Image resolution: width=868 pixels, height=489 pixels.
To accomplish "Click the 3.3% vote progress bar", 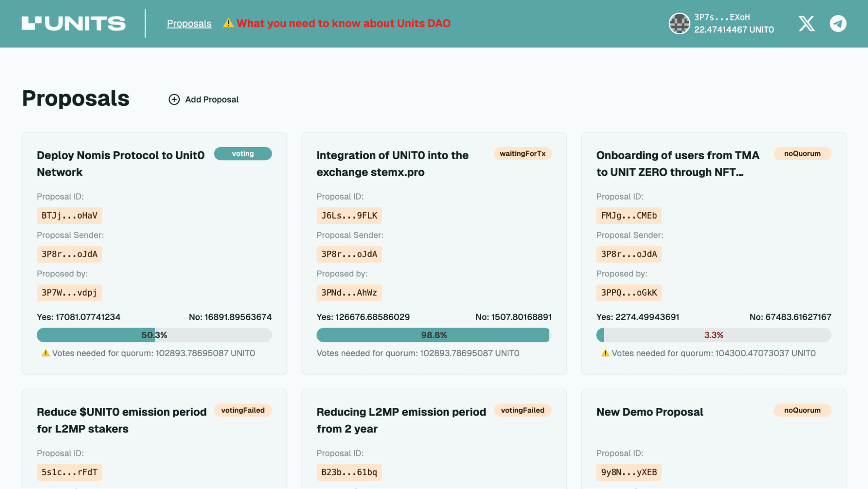I will tap(713, 335).
